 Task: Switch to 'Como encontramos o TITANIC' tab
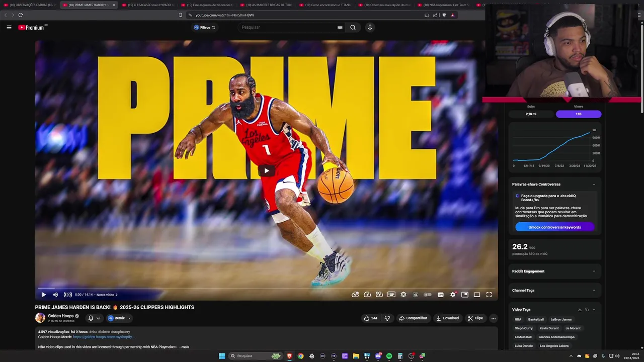[x=325, y=5]
